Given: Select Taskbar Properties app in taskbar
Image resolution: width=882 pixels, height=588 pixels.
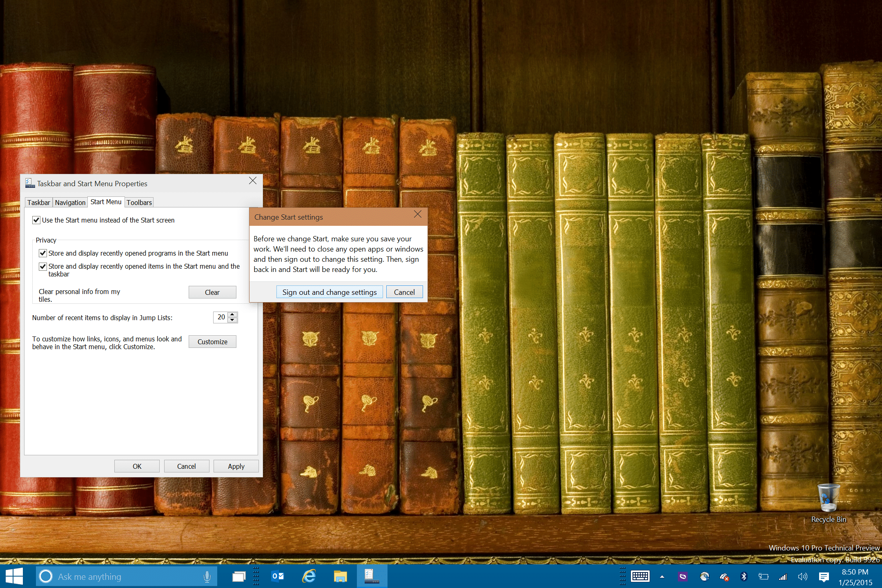Looking at the screenshot, I should pos(372,577).
